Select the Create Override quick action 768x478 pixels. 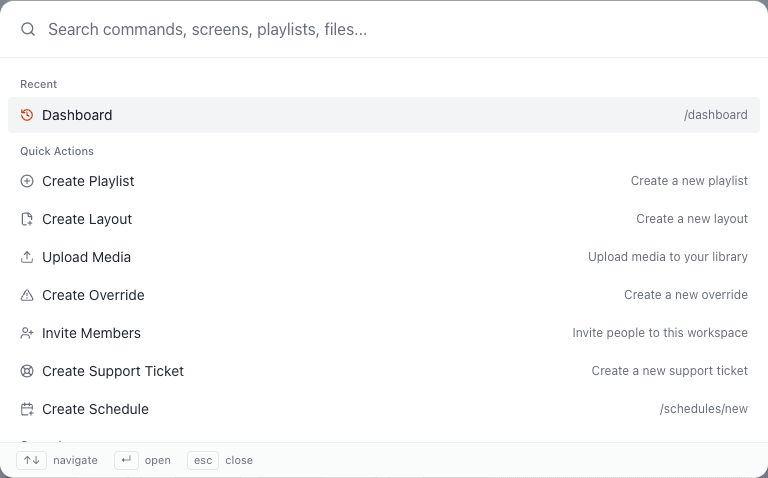384,295
